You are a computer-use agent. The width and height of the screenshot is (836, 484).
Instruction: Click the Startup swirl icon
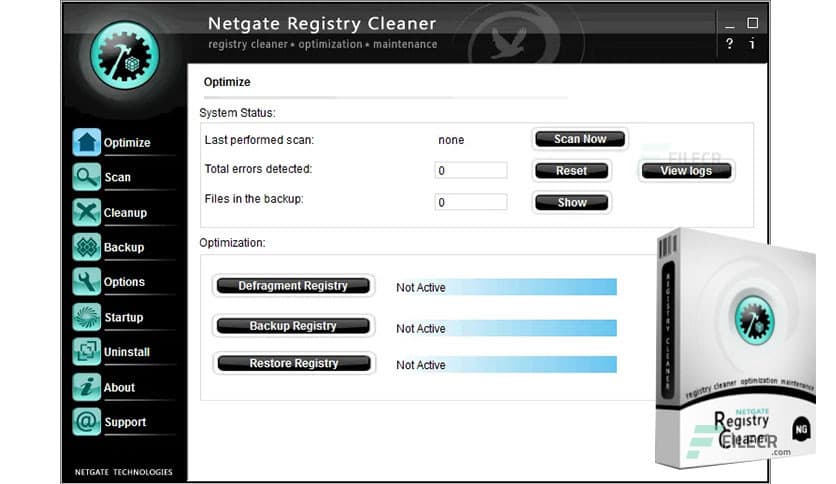click(x=86, y=317)
